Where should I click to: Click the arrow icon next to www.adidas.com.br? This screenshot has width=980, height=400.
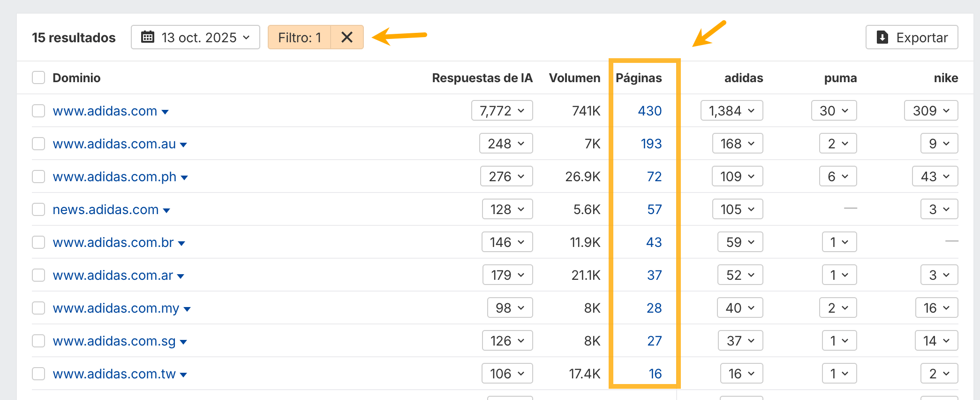[x=181, y=243]
